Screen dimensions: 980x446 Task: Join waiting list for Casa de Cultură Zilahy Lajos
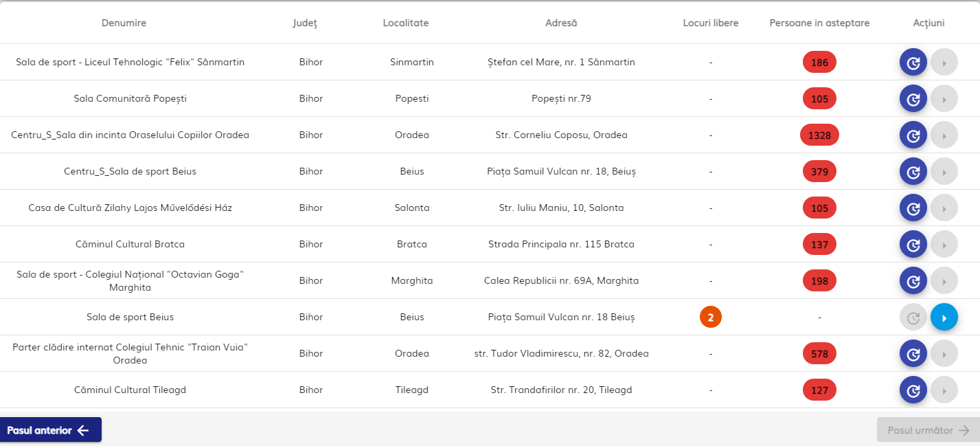point(913,208)
